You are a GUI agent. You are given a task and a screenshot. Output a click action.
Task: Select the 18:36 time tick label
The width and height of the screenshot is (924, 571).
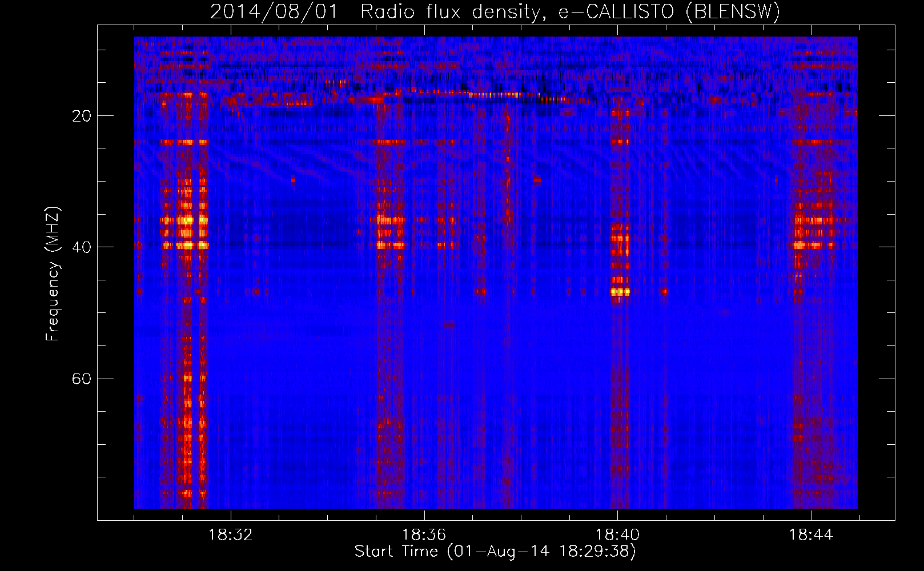[424, 535]
